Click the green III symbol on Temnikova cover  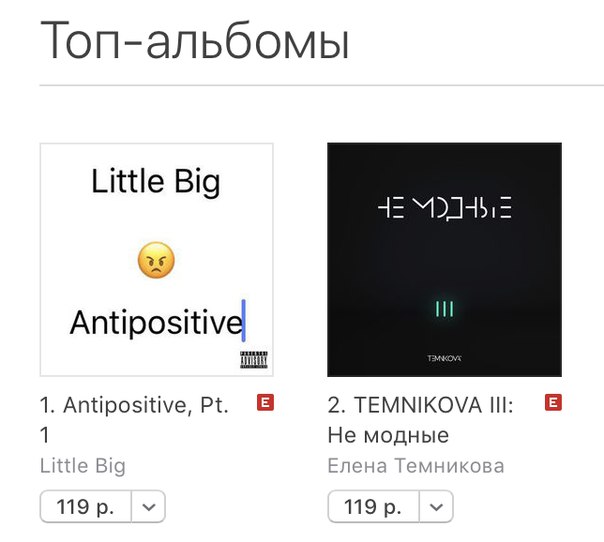click(445, 309)
